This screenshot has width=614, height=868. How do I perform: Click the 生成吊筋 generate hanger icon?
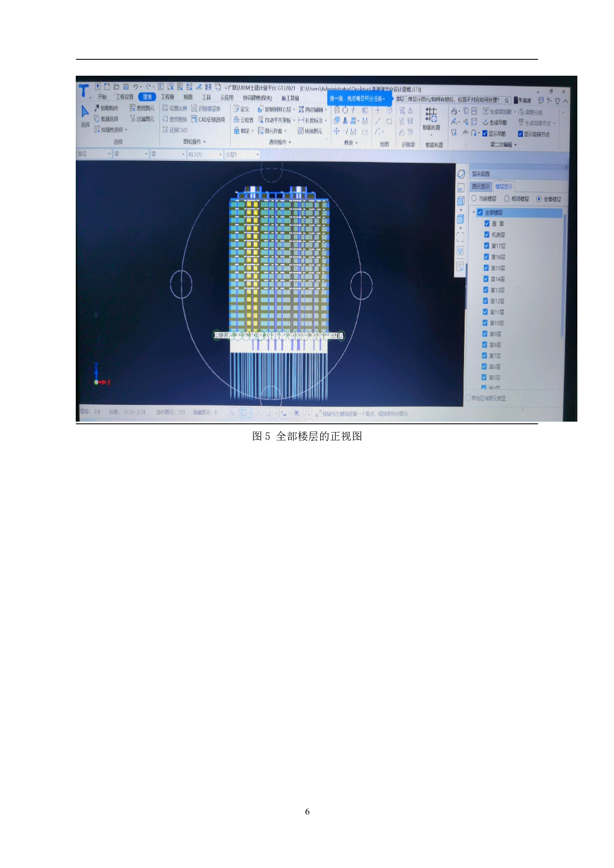point(486,122)
